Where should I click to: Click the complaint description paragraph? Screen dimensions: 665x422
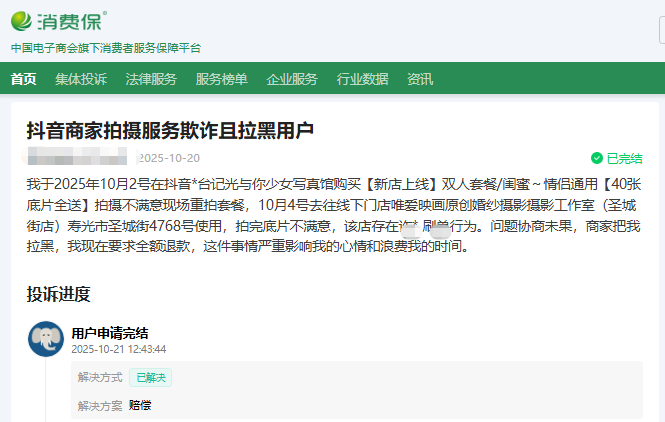(332, 215)
